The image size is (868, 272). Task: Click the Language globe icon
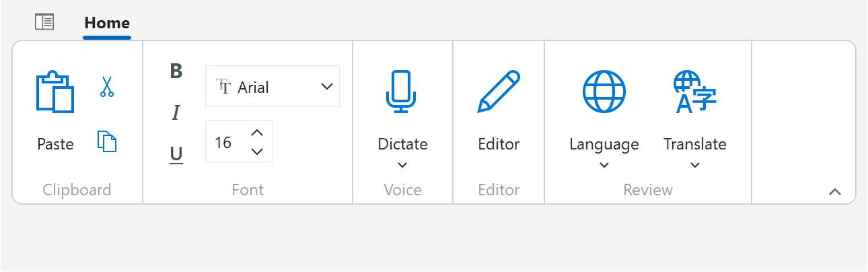click(x=604, y=92)
